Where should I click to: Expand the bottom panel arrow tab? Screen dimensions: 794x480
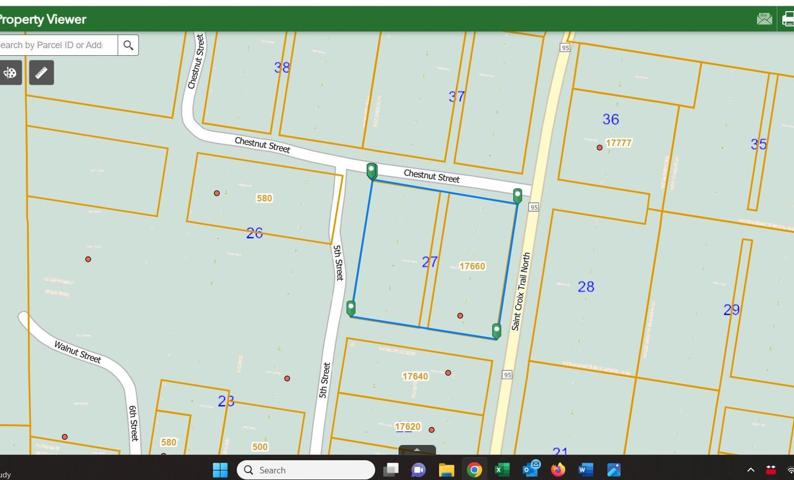tap(417, 451)
